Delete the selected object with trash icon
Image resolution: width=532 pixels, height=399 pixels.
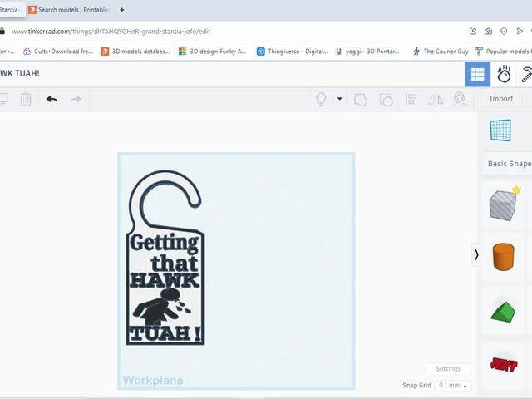click(26, 99)
